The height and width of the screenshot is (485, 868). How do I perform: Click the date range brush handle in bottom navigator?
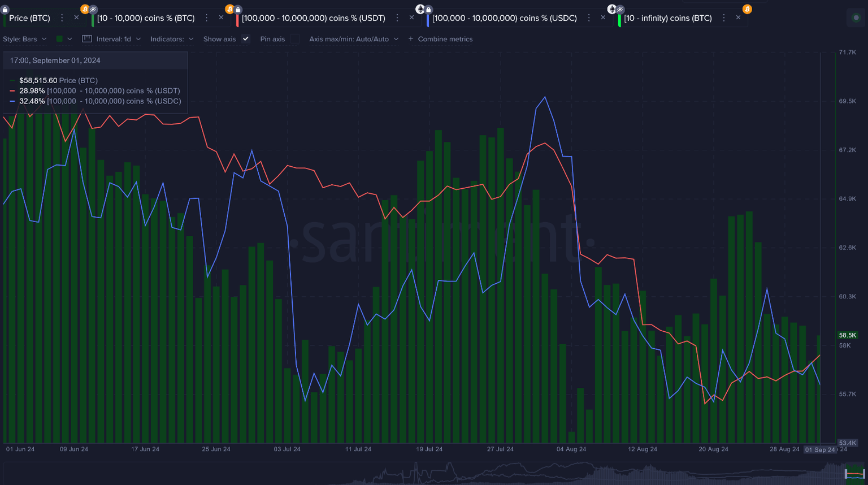[x=855, y=474]
